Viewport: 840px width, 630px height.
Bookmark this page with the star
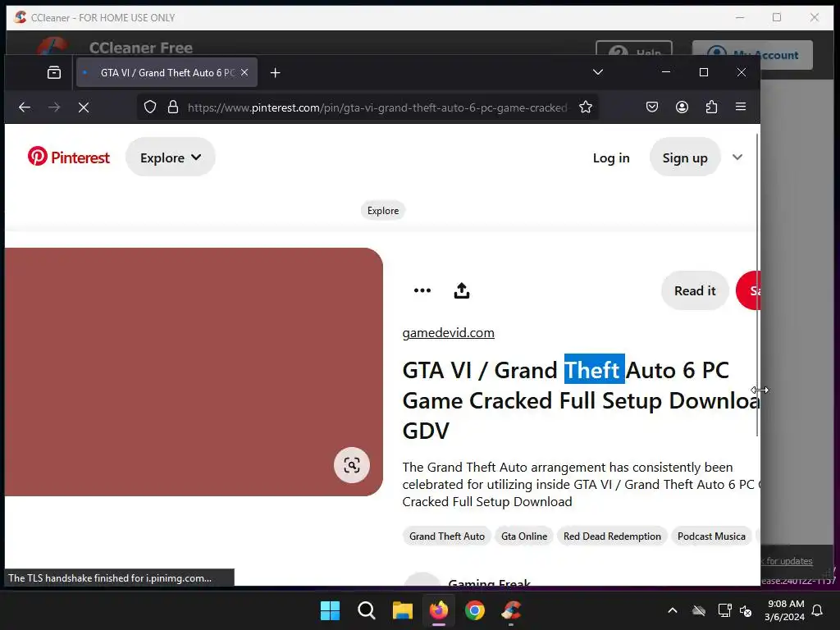click(586, 107)
